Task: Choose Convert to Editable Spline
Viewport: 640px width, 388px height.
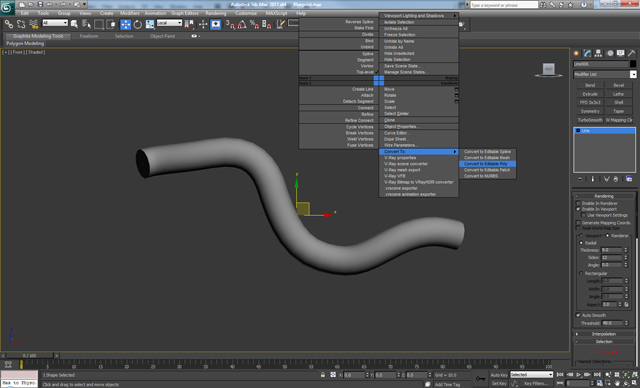Action: pyautogui.click(x=487, y=151)
